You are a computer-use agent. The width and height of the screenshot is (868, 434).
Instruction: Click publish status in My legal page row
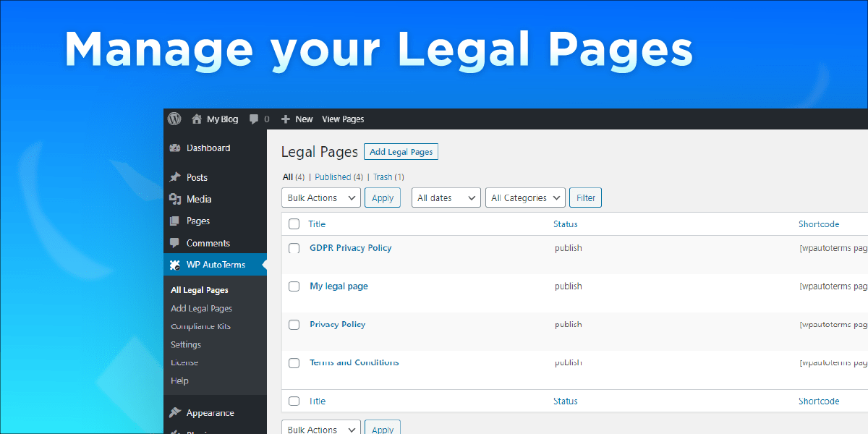click(x=569, y=286)
